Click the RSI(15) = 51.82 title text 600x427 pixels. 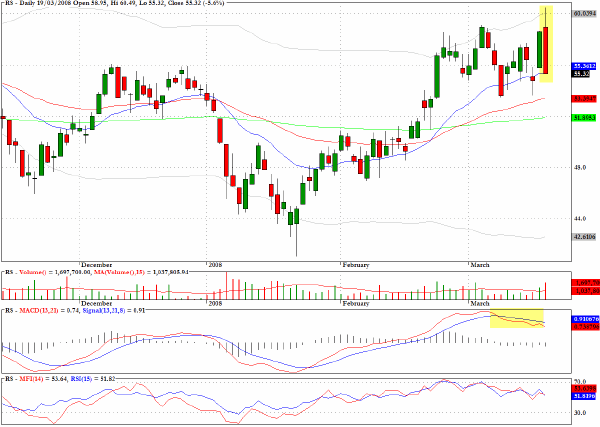pyautogui.click(x=93, y=379)
